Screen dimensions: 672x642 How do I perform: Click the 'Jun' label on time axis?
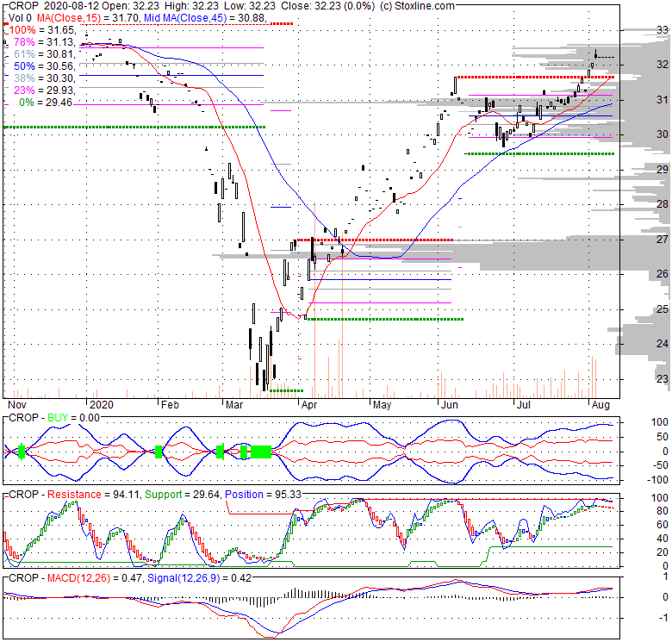coord(450,405)
